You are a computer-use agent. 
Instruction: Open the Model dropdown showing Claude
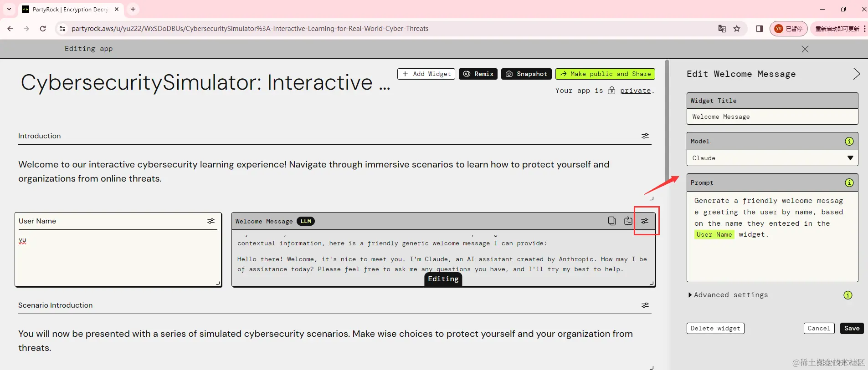[x=772, y=158]
